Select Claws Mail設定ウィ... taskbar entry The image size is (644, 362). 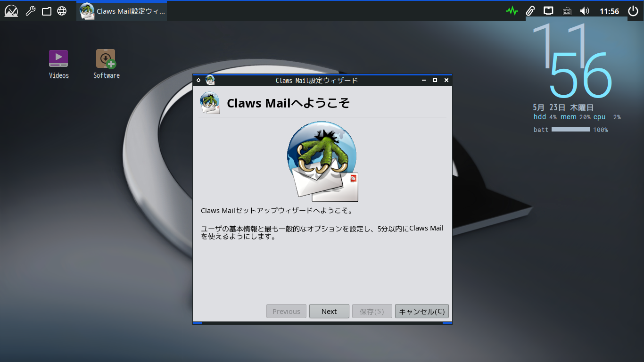click(x=122, y=11)
